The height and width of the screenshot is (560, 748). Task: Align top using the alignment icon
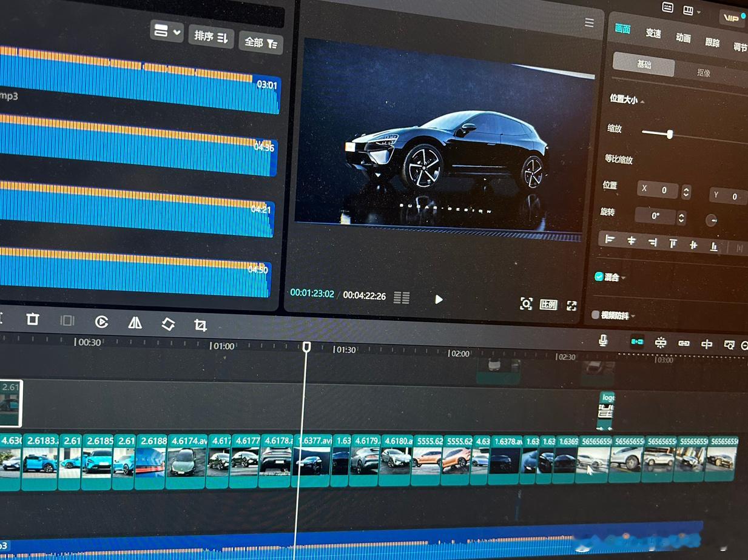click(x=673, y=243)
